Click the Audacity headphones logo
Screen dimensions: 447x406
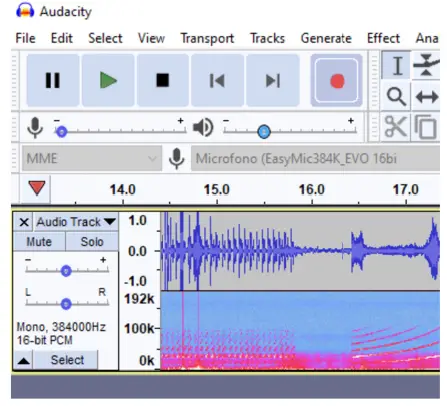[x=25, y=11]
